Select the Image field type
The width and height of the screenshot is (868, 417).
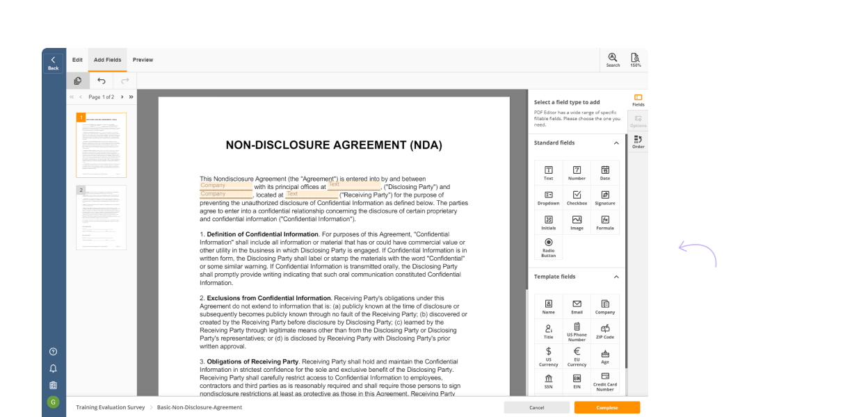pyautogui.click(x=576, y=223)
